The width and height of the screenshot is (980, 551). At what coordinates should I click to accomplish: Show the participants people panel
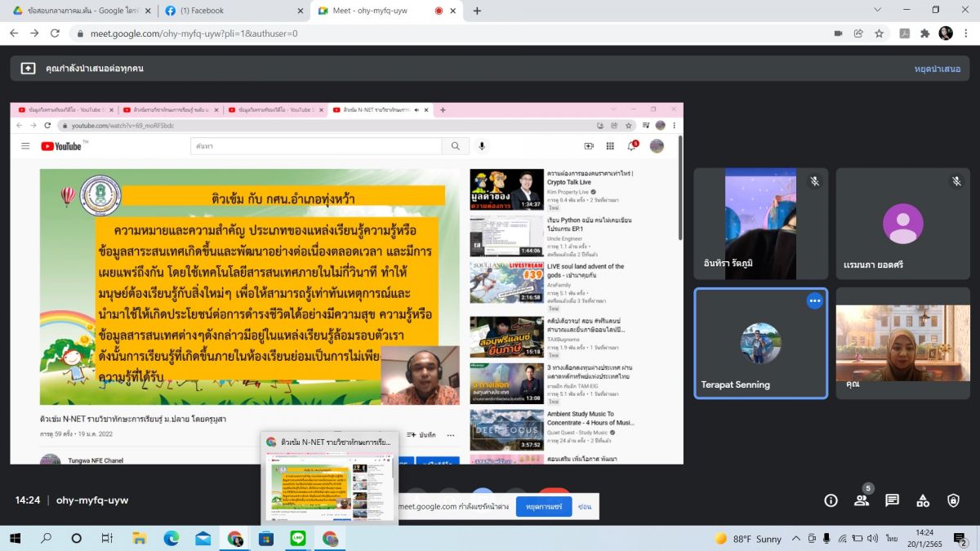tap(862, 500)
